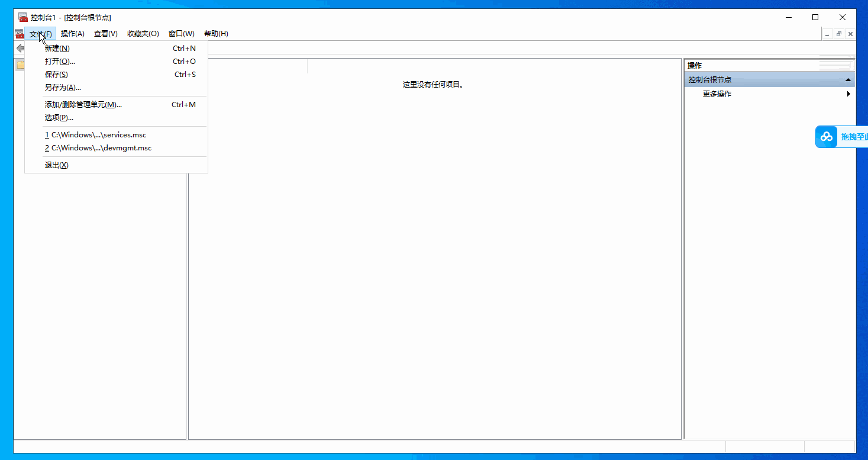The width and height of the screenshot is (868, 460).
Task: Expand the 更多操作 submenu arrow
Action: pos(848,94)
